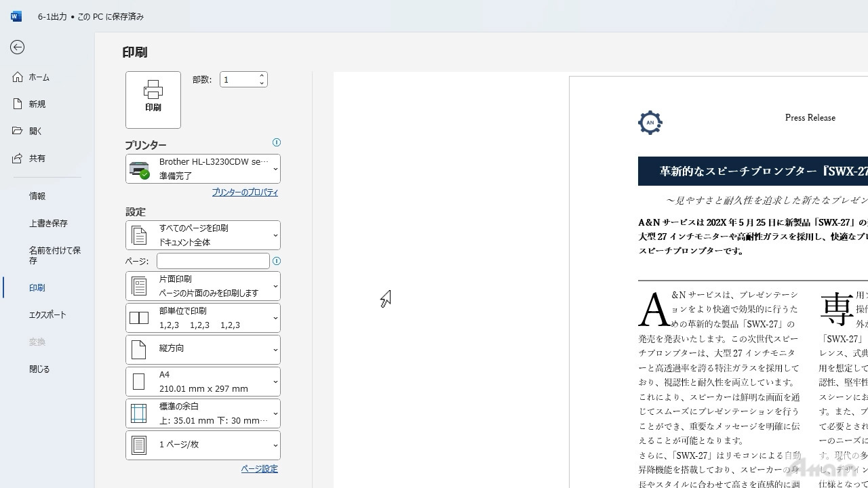Image resolution: width=868 pixels, height=488 pixels.
Task: Click the printer info icon beside プリンター
Action: (x=276, y=142)
